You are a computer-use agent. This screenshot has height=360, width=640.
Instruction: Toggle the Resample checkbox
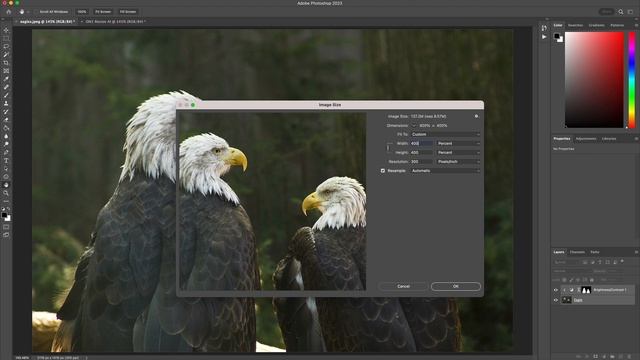tap(383, 171)
